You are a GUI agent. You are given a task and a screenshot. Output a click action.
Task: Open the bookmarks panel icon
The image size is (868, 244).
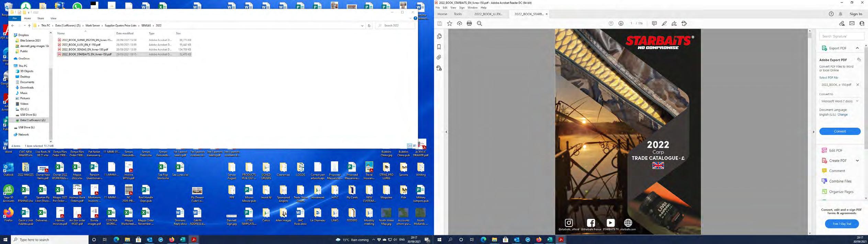439,47
